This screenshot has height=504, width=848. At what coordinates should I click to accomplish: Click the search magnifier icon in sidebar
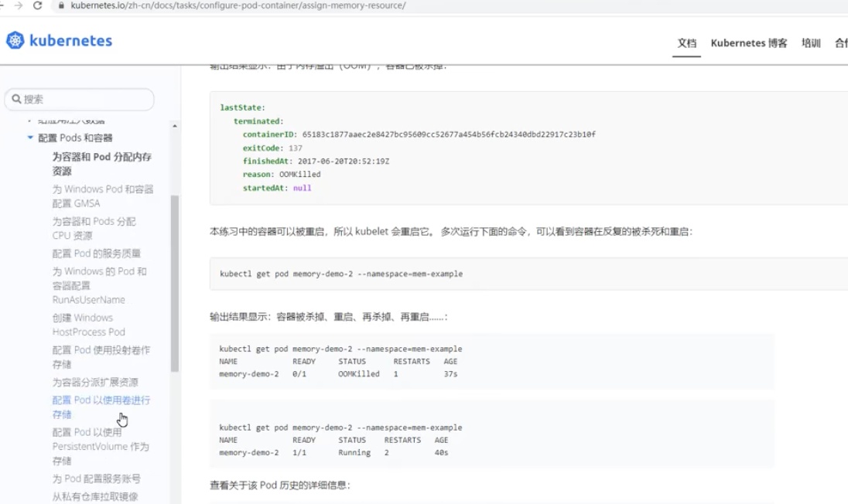click(16, 99)
